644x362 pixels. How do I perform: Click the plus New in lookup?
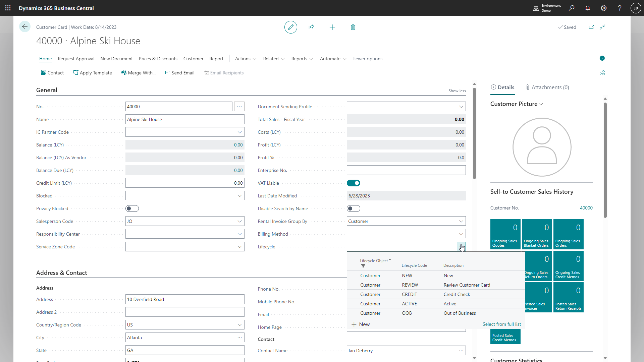click(361, 324)
